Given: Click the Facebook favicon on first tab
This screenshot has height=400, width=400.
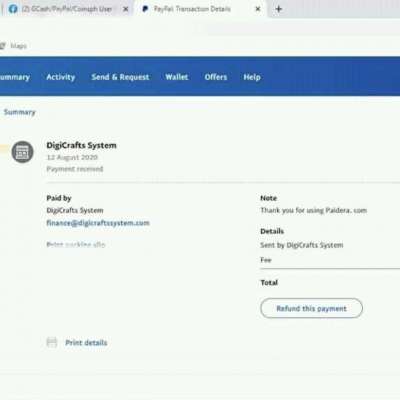Looking at the screenshot, I should (x=13, y=9).
